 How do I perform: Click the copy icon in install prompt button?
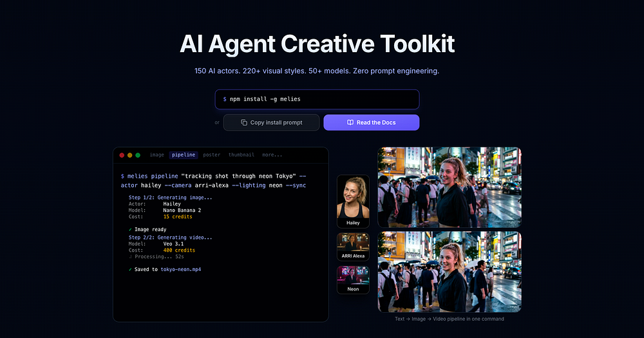click(244, 122)
